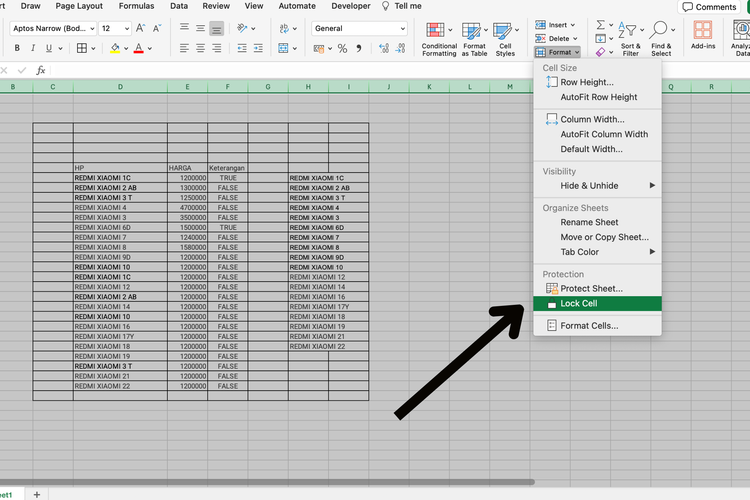The height and width of the screenshot is (500, 750).
Task: Click the Format as Table icon
Action: coord(474,39)
